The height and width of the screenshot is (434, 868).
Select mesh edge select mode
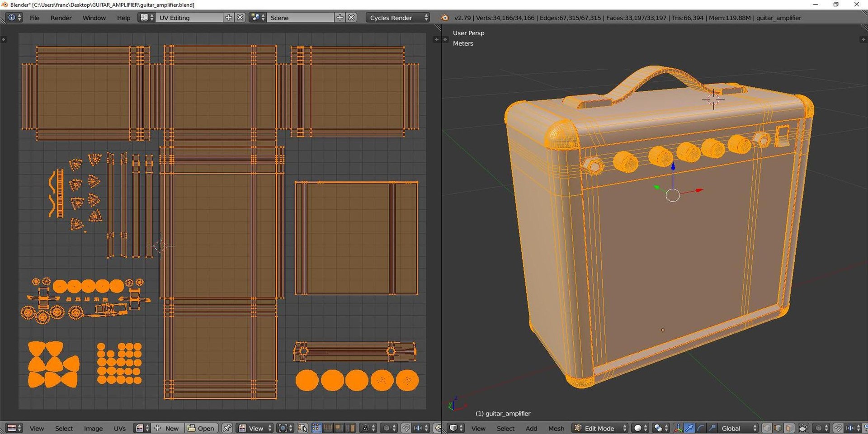tap(778, 428)
